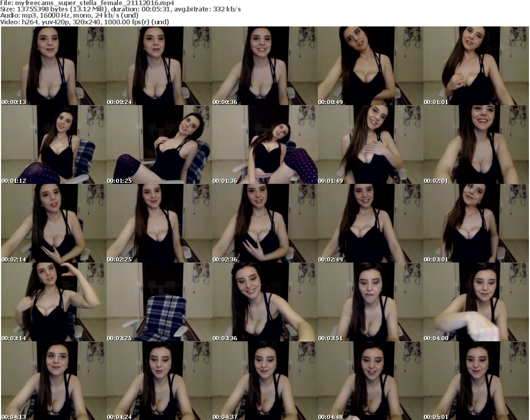Click the thumbnail stamped 00:00:24
530x420 pixels.
159,66
